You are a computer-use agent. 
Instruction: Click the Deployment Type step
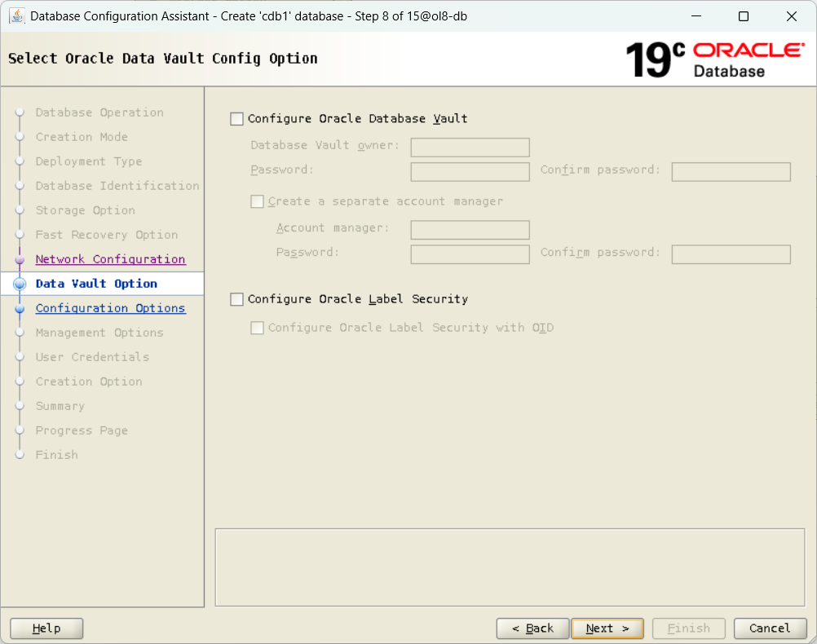tap(89, 161)
